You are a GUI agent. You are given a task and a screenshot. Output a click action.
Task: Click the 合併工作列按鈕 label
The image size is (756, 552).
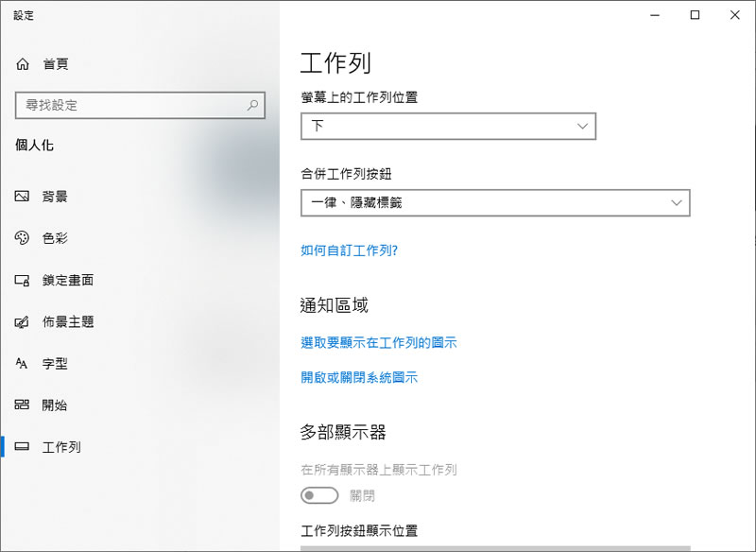[x=346, y=174]
